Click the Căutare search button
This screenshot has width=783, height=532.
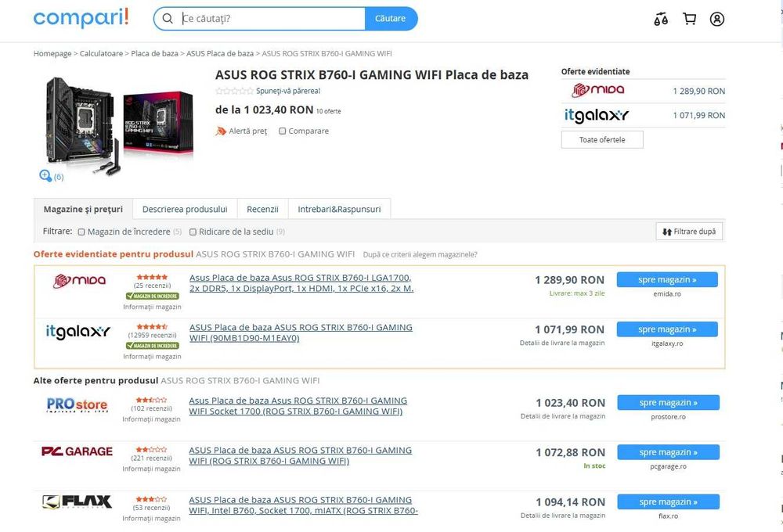pyautogui.click(x=391, y=19)
